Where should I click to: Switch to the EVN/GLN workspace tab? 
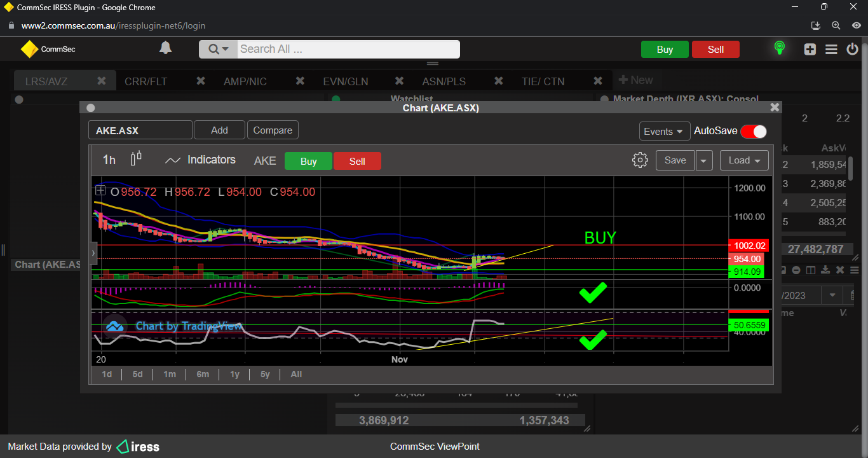pos(346,81)
